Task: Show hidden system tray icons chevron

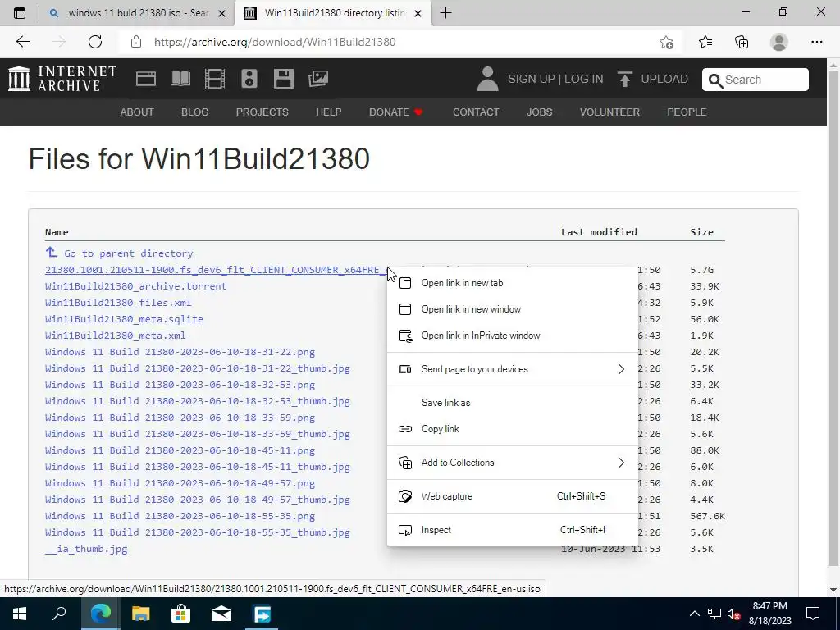Action: click(694, 614)
